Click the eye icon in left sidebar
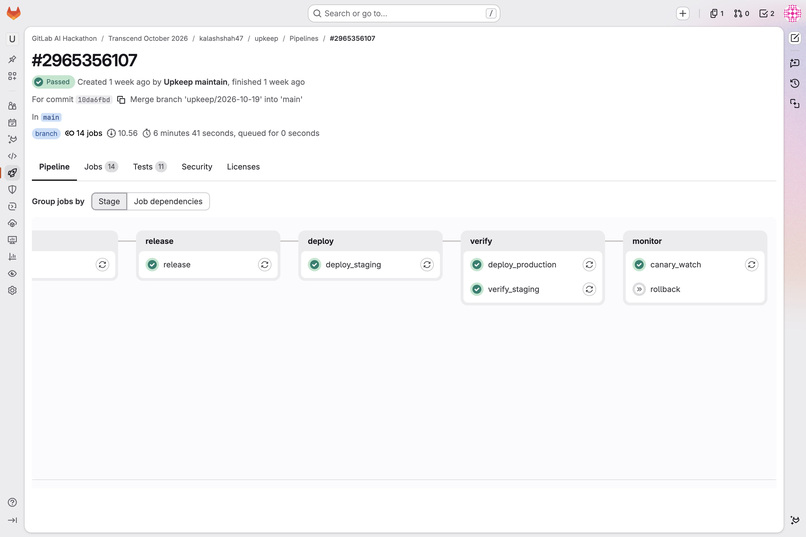Viewport: 806px width, 537px height. point(12,273)
